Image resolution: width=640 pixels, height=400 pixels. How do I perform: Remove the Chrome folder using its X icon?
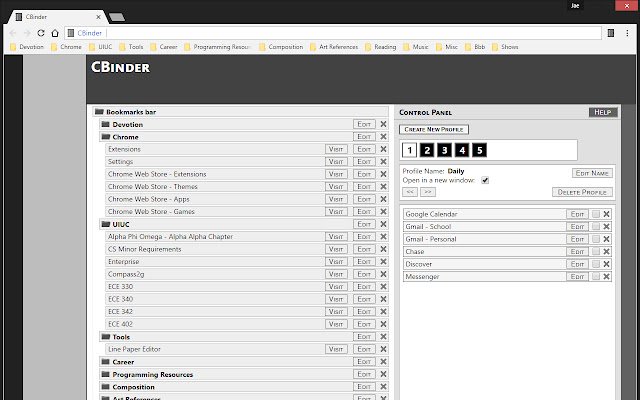(383, 137)
